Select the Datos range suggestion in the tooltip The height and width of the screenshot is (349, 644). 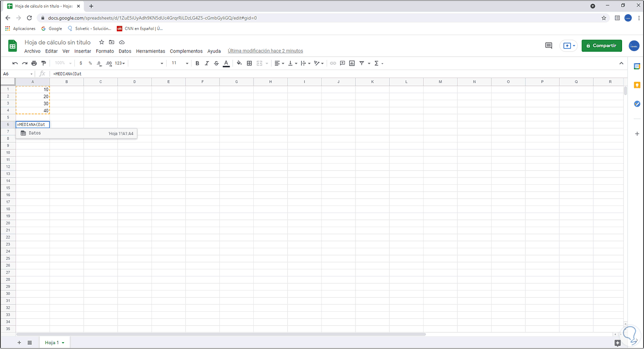point(76,133)
